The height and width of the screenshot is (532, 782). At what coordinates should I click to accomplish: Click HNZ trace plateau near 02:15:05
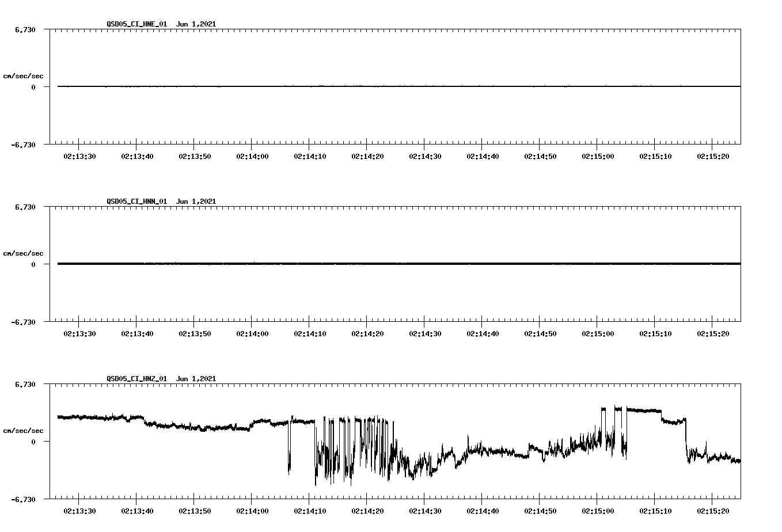coord(644,411)
